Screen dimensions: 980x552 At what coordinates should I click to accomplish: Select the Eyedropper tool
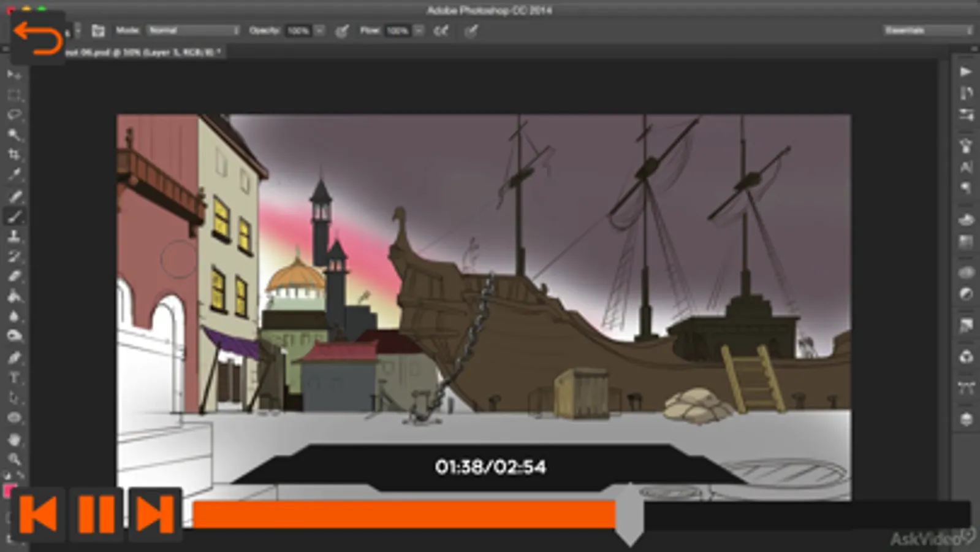pos(14,175)
